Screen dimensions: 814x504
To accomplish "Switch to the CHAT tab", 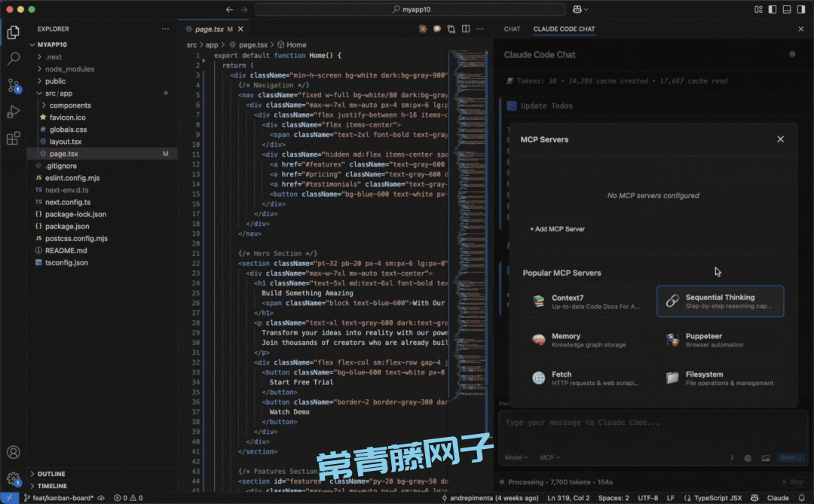I will click(512, 29).
